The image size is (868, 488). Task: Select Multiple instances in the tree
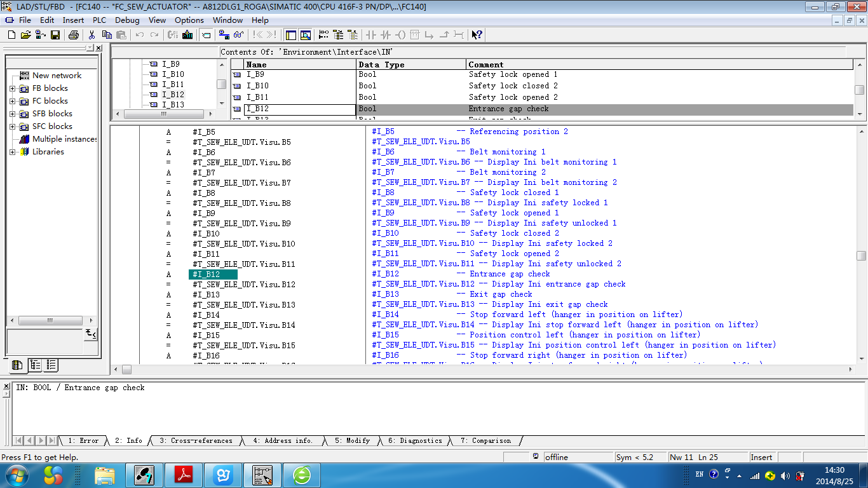point(65,139)
